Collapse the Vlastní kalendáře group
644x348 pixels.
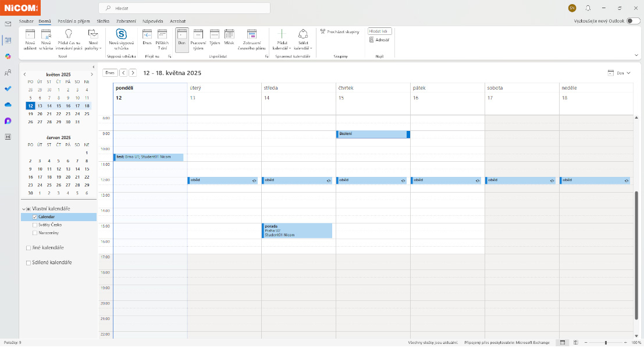coord(23,209)
